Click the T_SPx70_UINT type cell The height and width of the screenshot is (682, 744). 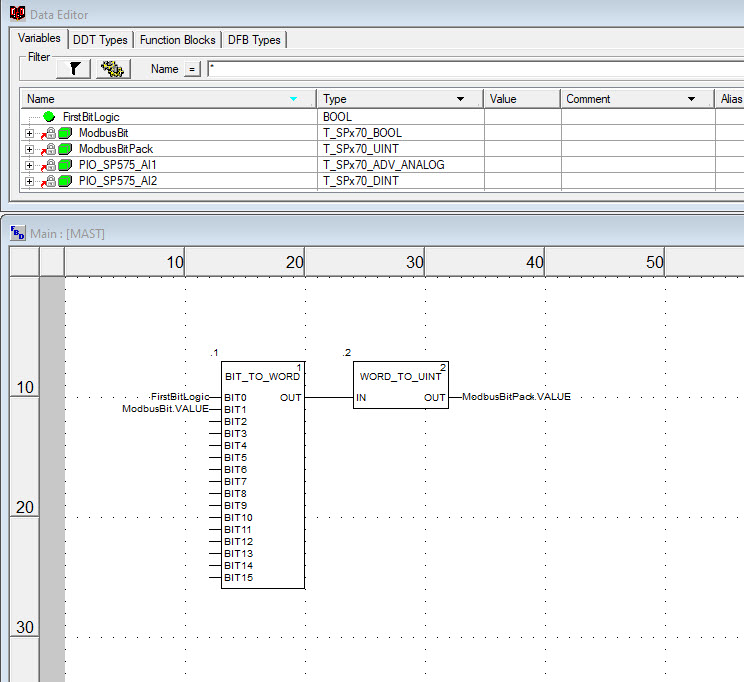tap(400, 149)
